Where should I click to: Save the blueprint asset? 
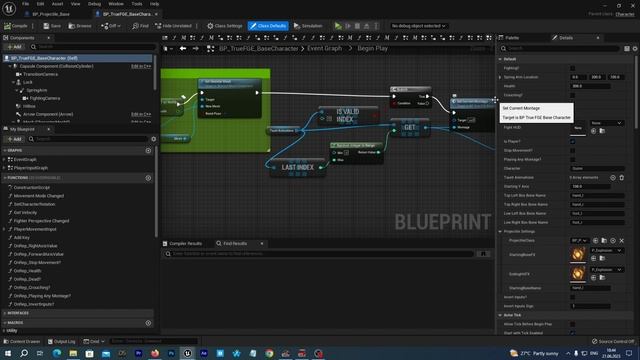[x=52, y=26]
